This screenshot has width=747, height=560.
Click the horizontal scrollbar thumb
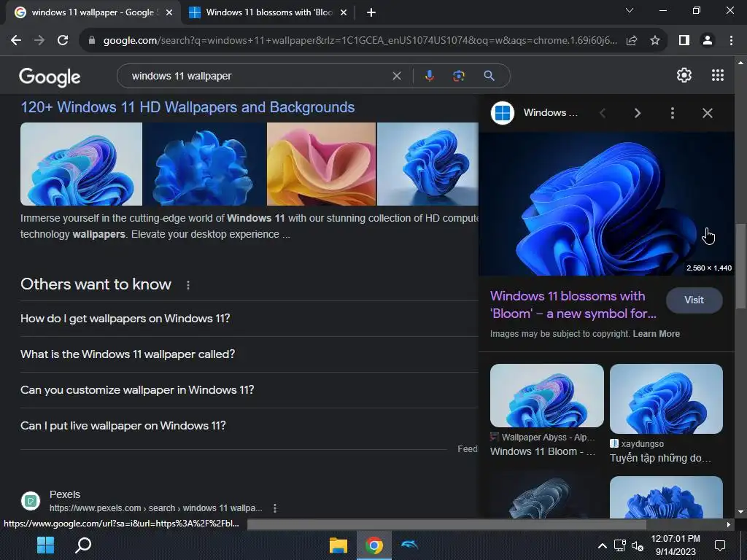coord(446,524)
